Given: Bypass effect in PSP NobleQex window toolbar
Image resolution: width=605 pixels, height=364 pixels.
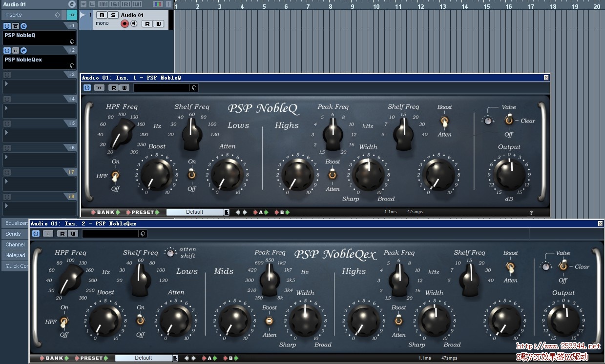Looking at the screenshot, I should tap(47, 234).
